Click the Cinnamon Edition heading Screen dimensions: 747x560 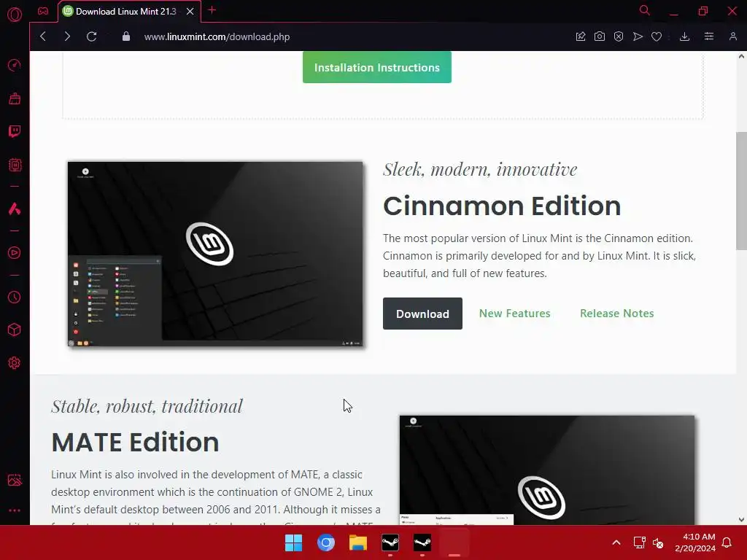pos(502,206)
